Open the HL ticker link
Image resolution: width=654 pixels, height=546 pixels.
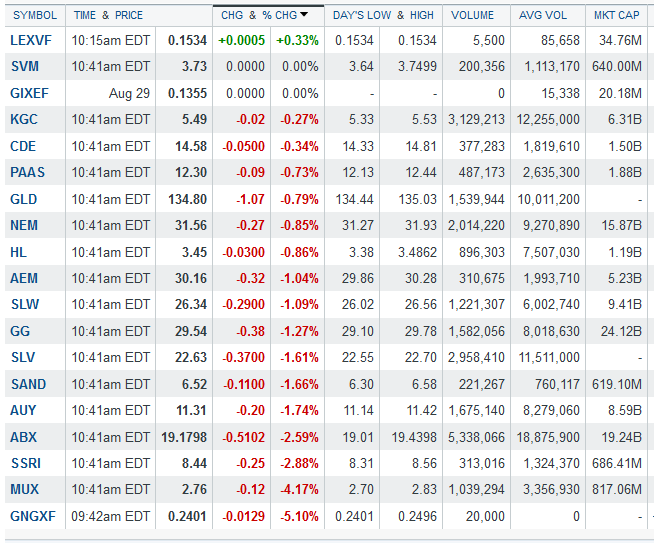(x=18, y=252)
